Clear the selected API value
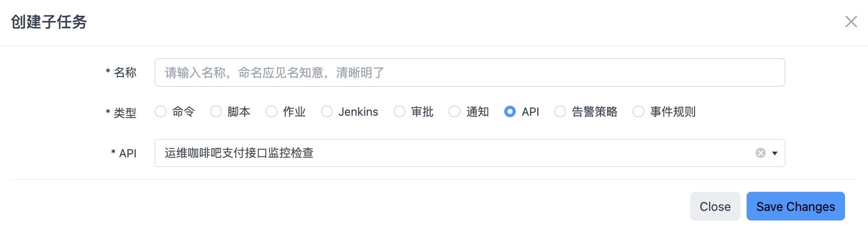Screen dimensions: 868x242 click(760, 153)
